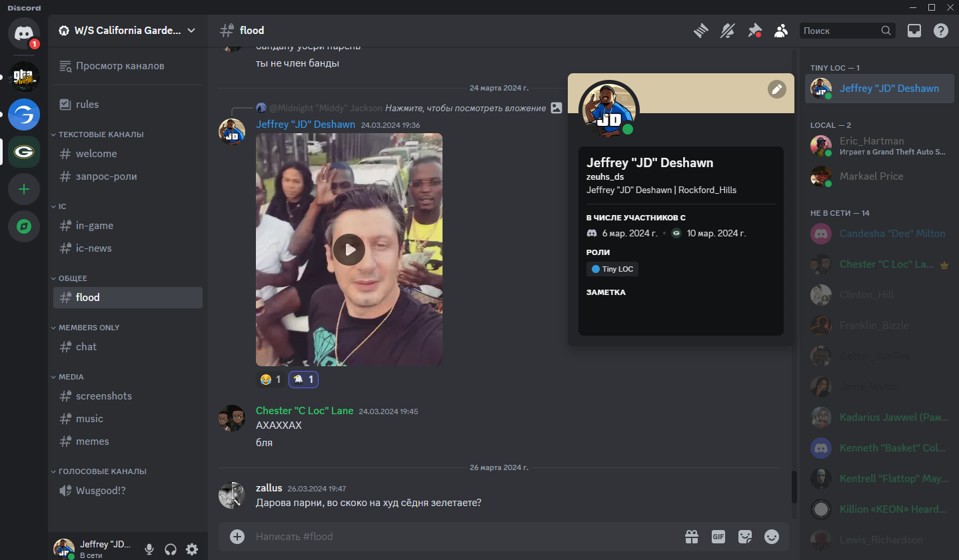This screenshot has height=560, width=959.
Task: Open user settings gear icon
Action: pyautogui.click(x=192, y=549)
